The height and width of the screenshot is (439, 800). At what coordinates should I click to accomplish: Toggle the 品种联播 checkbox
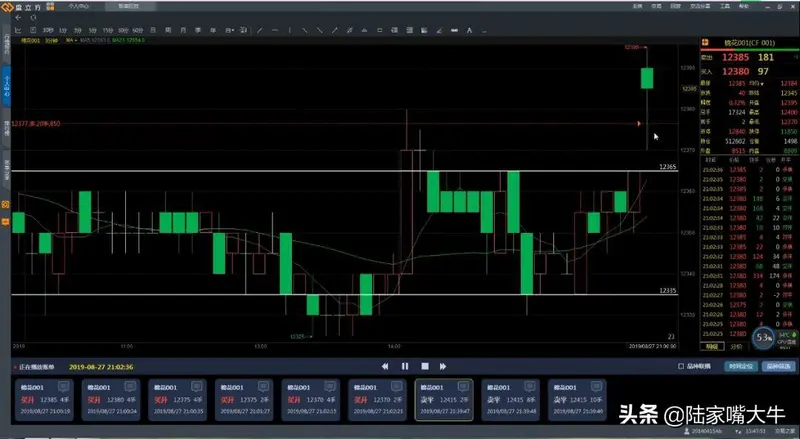click(681, 367)
